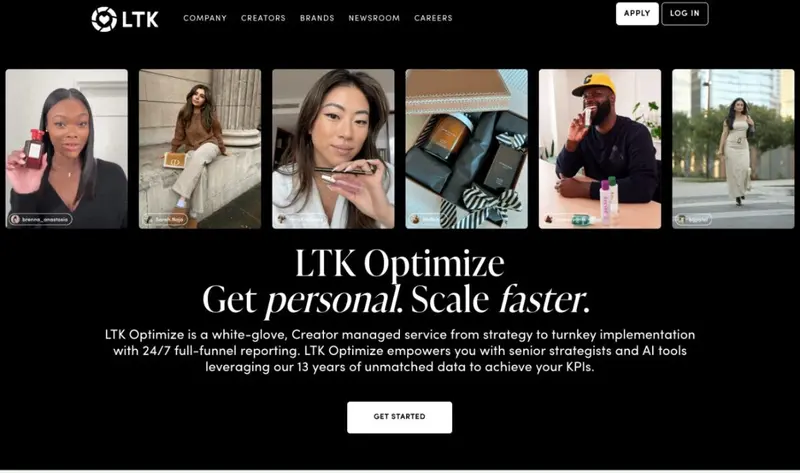Click the white Apply button

[x=637, y=14]
